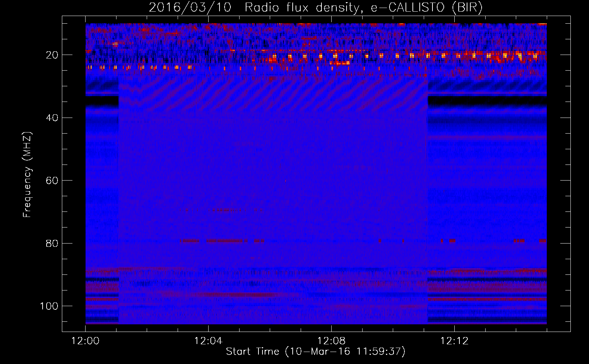Click the 12:04 time tick label
The image size is (589, 364).
pos(208,341)
